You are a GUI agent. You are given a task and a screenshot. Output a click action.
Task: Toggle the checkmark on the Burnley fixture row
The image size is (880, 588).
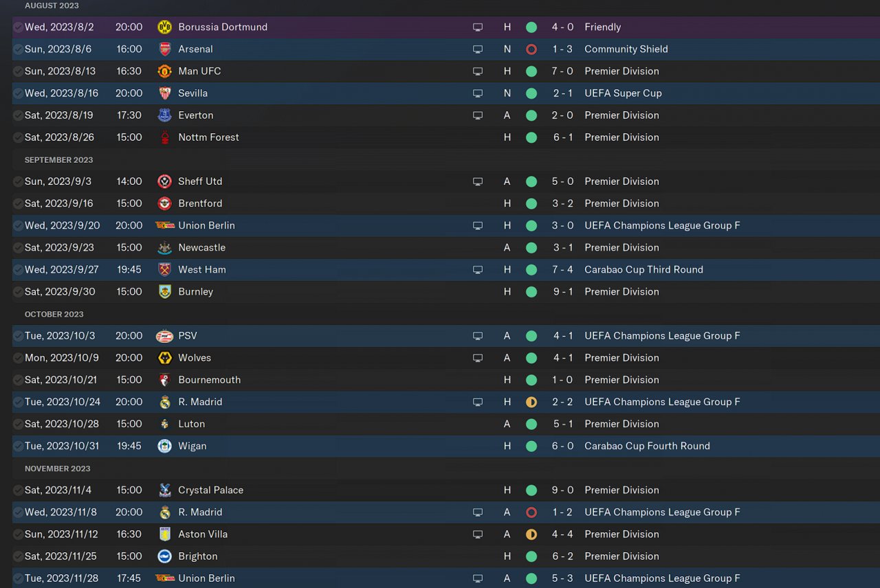(18, 292)
